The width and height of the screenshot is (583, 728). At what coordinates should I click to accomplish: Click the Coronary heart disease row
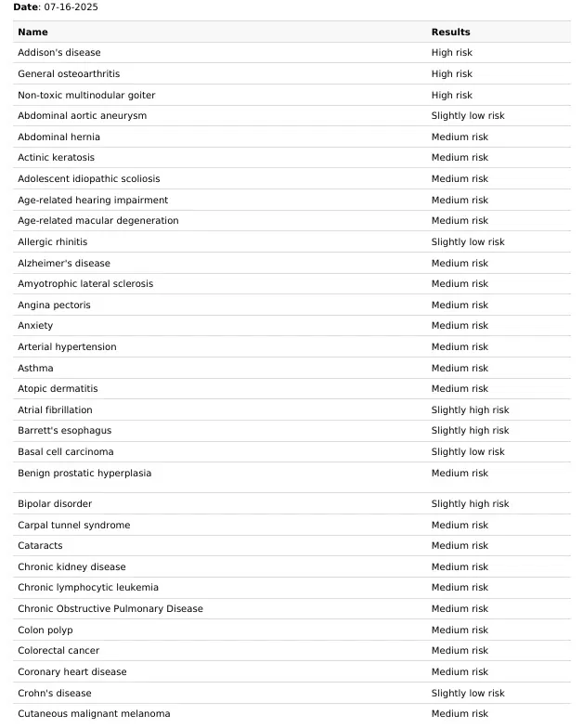tap(72, 672)
